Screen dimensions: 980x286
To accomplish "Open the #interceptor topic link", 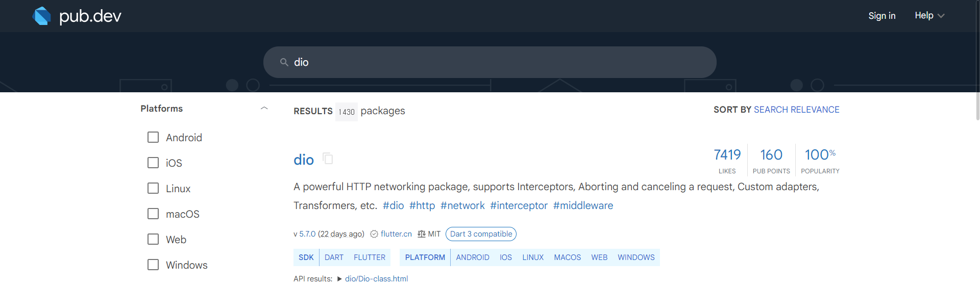I will tap(519, 205).
